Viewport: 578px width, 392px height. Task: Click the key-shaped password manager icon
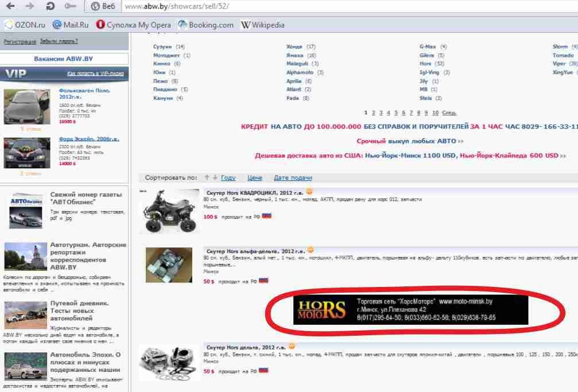point(70,7)
